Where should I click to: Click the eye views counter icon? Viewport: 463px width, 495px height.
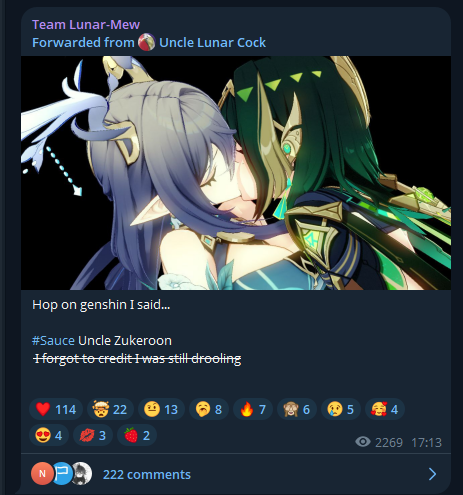tap(363, 442)
